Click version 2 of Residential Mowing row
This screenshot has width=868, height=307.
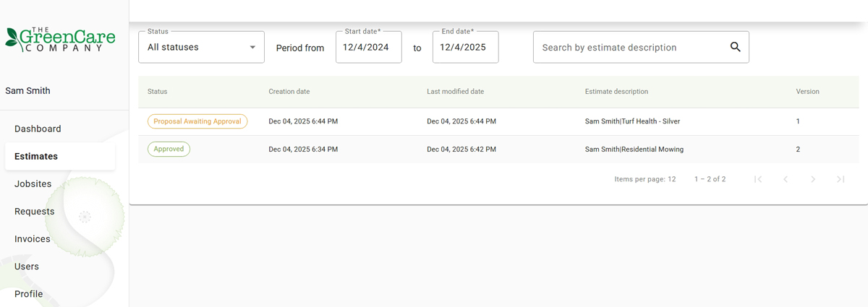[799, 150]
